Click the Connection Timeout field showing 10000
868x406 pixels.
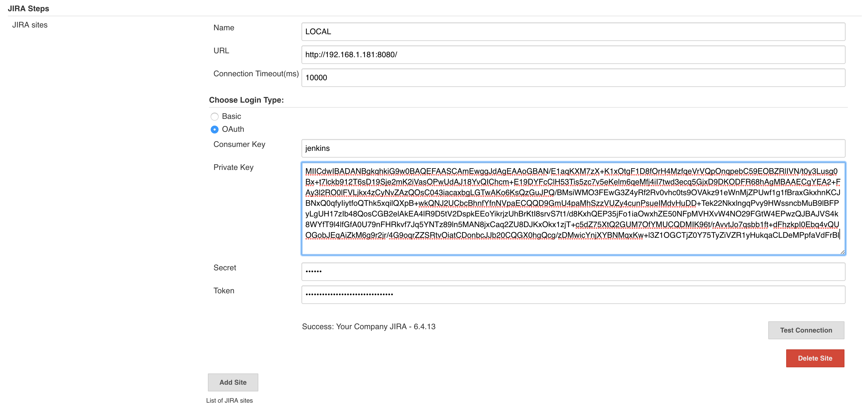point(573,78)
